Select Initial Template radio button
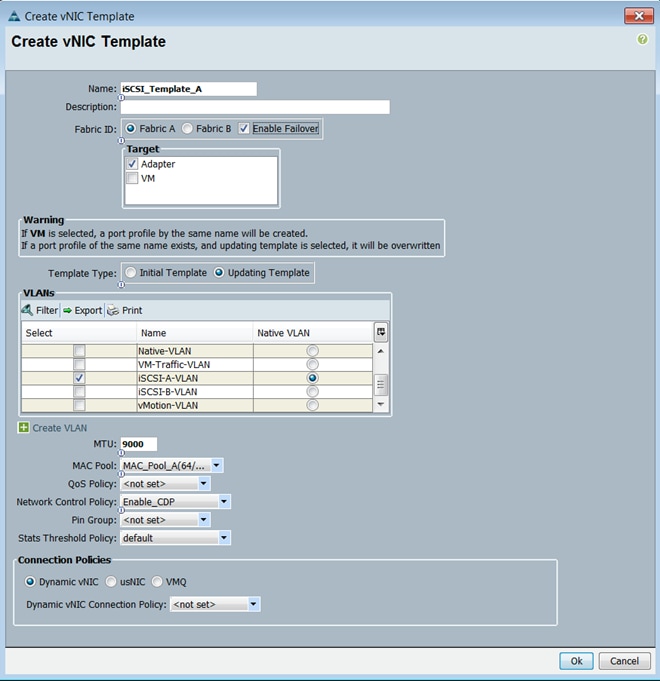The width and height of the screenshot is (660, 681). pos(130,272)
